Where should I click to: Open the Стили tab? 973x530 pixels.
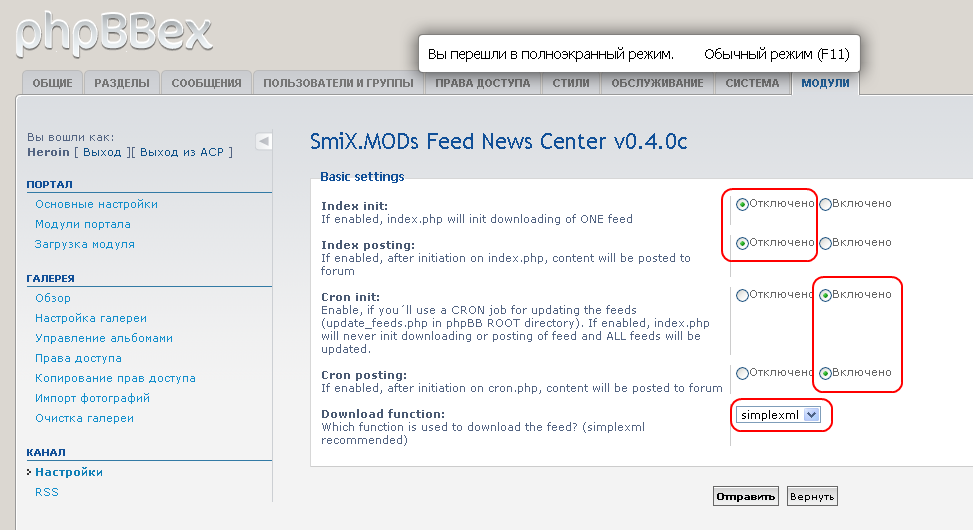click(571, 83)
